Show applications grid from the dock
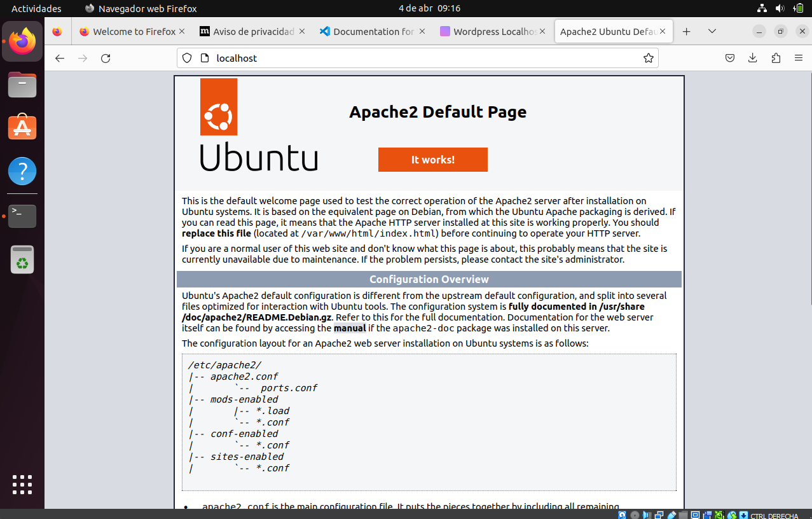812x519 pixels. 22,485
